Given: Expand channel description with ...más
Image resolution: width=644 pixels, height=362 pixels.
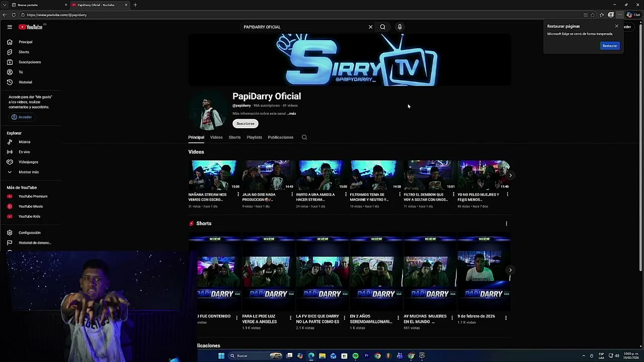Looking at the screenshot, I should [291, 114].
